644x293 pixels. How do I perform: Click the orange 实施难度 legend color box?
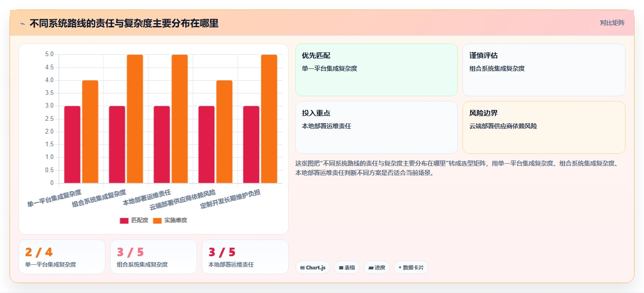tap(157, 220)
